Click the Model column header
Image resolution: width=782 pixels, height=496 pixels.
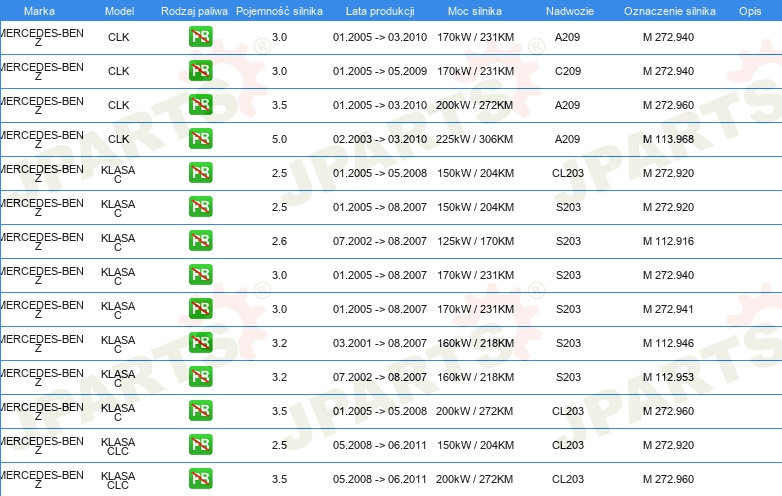pos(119,11)
